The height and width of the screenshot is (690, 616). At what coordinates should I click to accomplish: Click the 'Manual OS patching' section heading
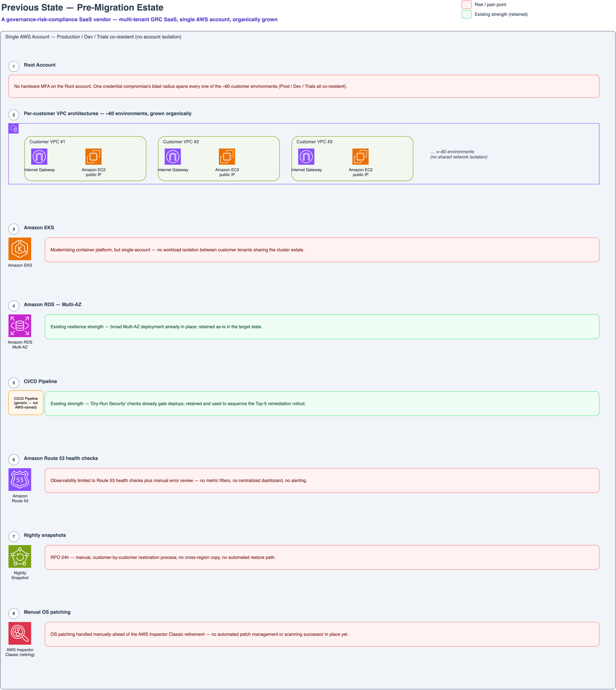[x=47, y=612]
